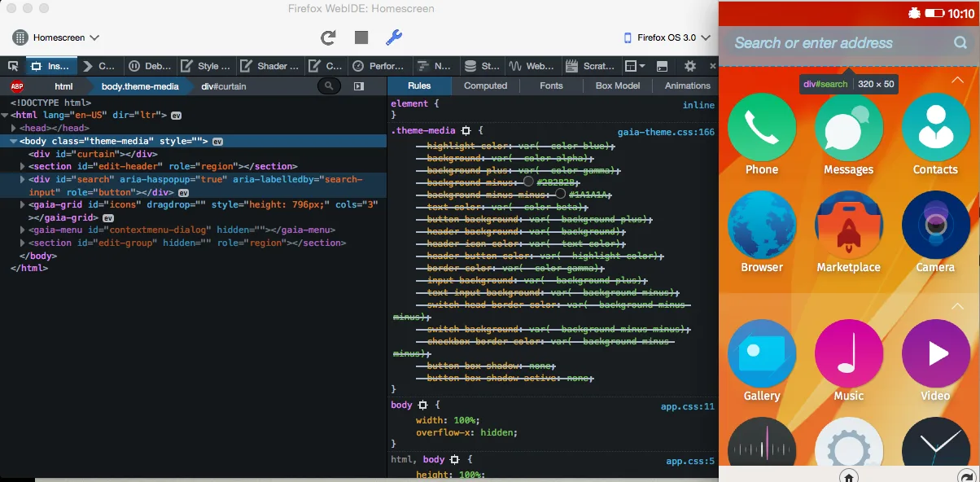Click the ABP icon in the breadcrumb bar

(16, 85)
